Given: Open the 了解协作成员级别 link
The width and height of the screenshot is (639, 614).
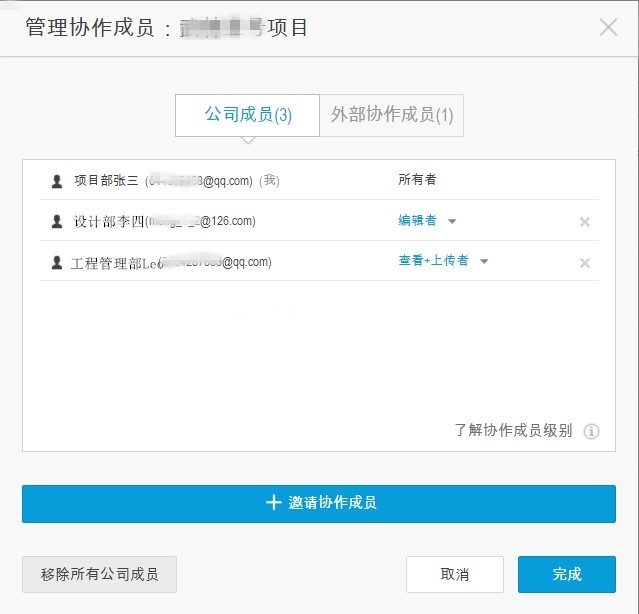Looking at the screenshot, I should [x=513, y=431].
